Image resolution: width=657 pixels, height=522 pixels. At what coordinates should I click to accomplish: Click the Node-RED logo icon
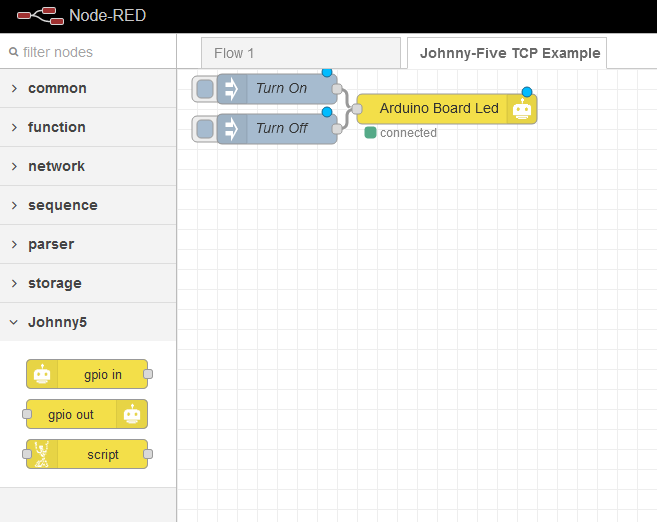(40, 16)
